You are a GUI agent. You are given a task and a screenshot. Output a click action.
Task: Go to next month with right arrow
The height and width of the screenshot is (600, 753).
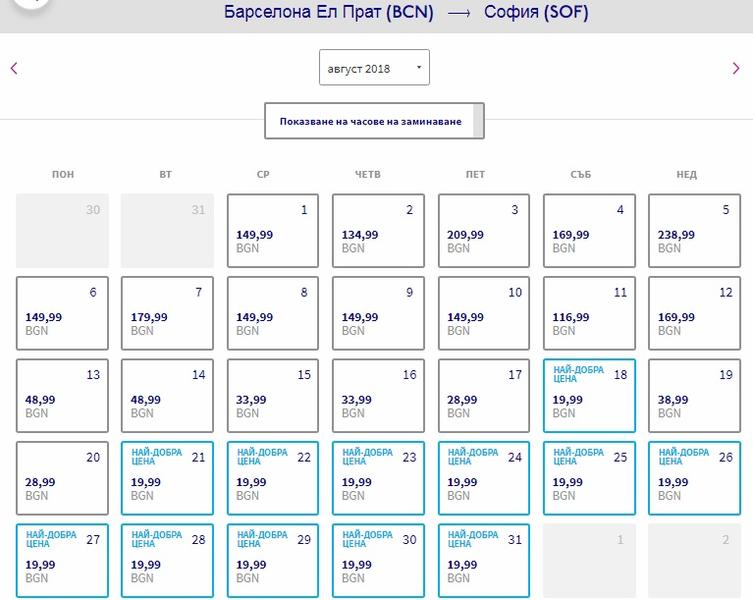tap(736, 68)
